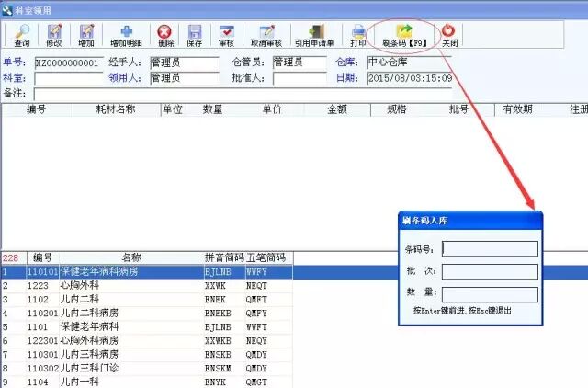Click the NEQT wubi code cell

pyautogui.click(x=256, y=286)
